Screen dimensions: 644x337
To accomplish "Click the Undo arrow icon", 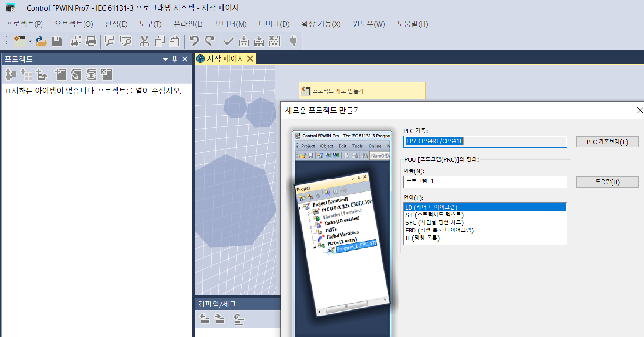I will pos(194,42).
